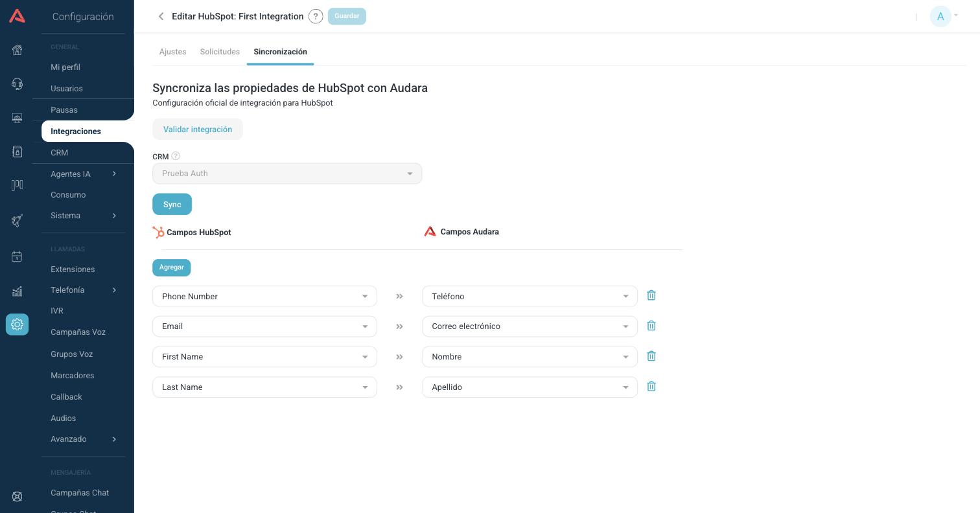Open Grupos Voz in the sidebar

(x=71, y=354)
